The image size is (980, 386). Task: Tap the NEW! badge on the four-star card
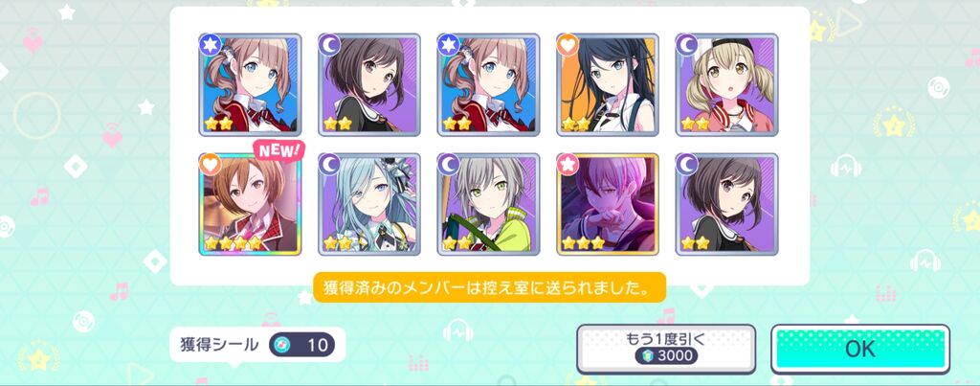[x=278, y=150]
